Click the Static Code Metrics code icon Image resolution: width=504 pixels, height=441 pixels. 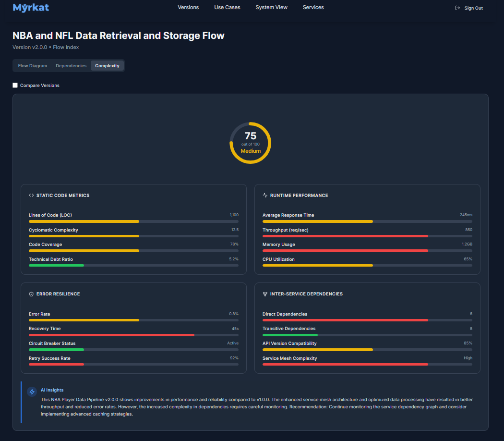[31, 195]
